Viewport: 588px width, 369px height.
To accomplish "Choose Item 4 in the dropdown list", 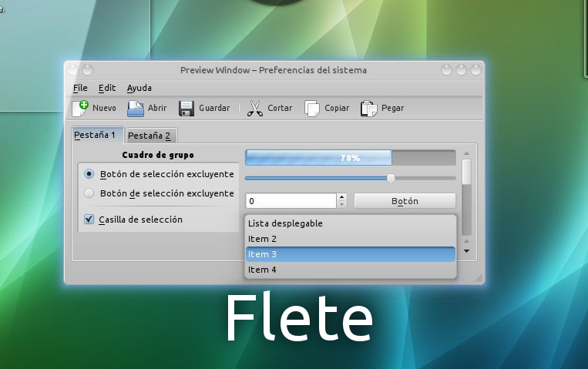I will 350,270.
